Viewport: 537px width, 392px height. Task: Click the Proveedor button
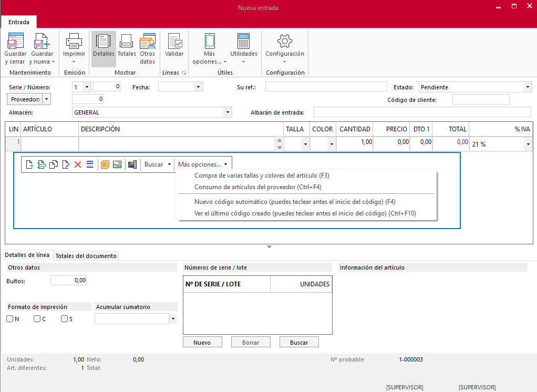pos(25,99)
